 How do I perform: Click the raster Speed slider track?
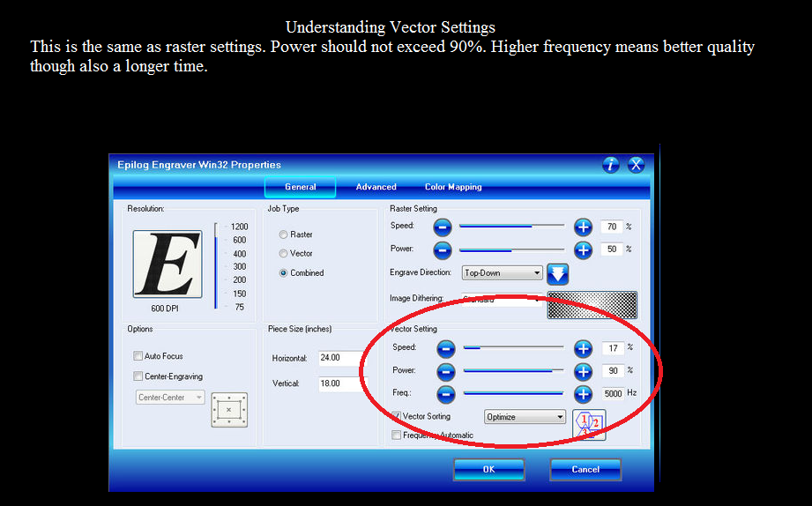click(x=511, y=226)
